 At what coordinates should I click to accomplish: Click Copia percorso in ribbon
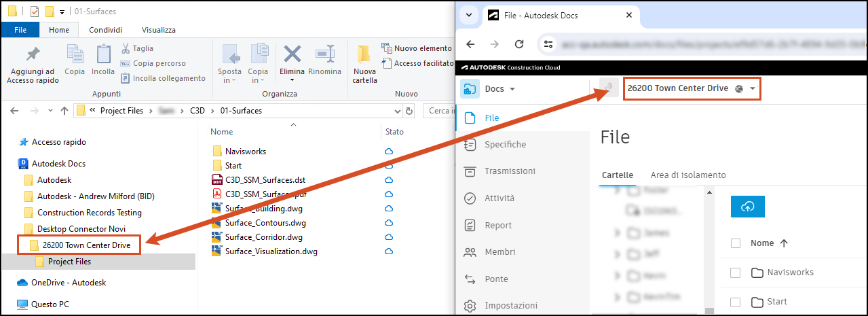point(153,63)
